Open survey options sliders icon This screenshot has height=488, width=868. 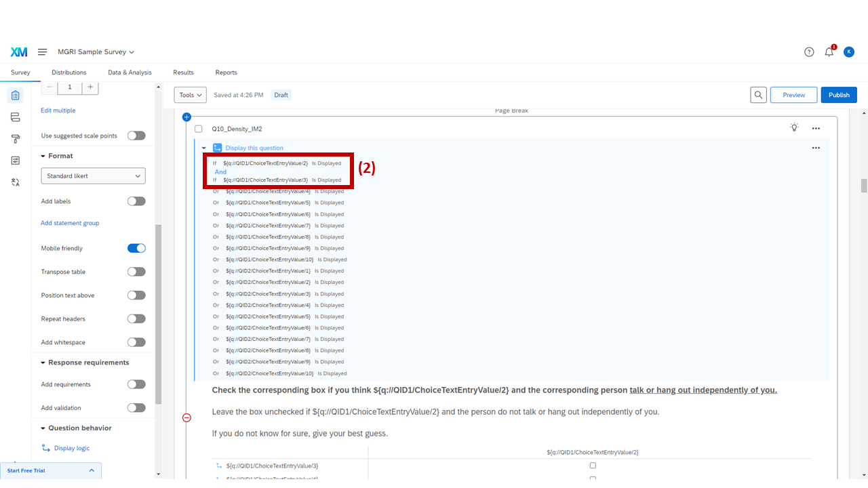click(x=15, y=160)
